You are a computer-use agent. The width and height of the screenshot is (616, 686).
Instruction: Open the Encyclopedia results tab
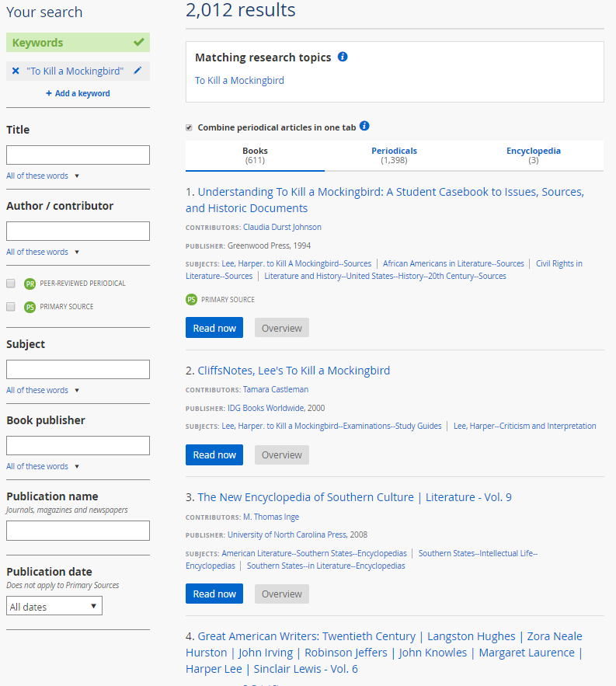coord(533,155)
